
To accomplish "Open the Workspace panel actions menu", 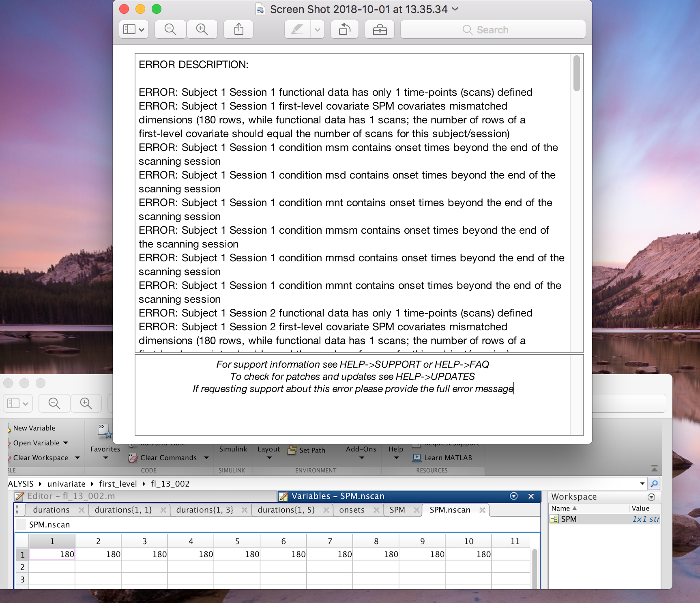I will click(x=651, y=497).
